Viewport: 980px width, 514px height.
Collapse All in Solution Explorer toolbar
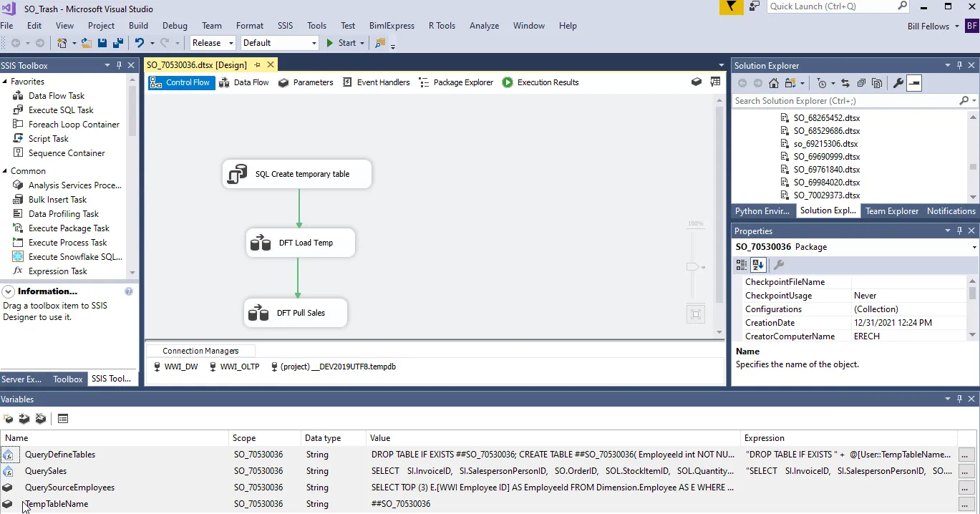pyautogui.click(x=861, y=83)
